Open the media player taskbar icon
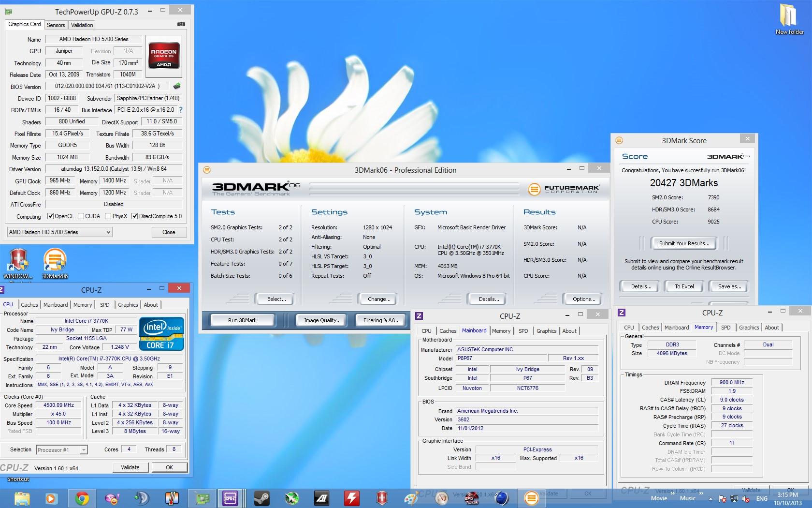This screenshot has height=508, width=812. click(51, 498)
